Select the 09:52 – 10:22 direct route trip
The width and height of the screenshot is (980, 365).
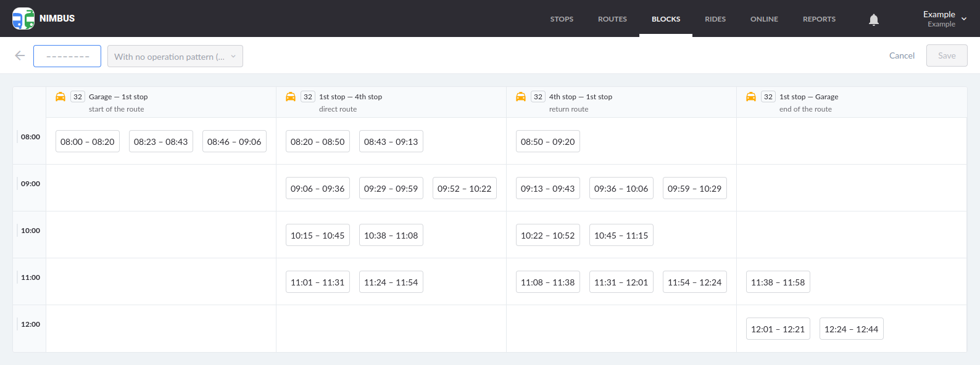[x=465, y=189]
